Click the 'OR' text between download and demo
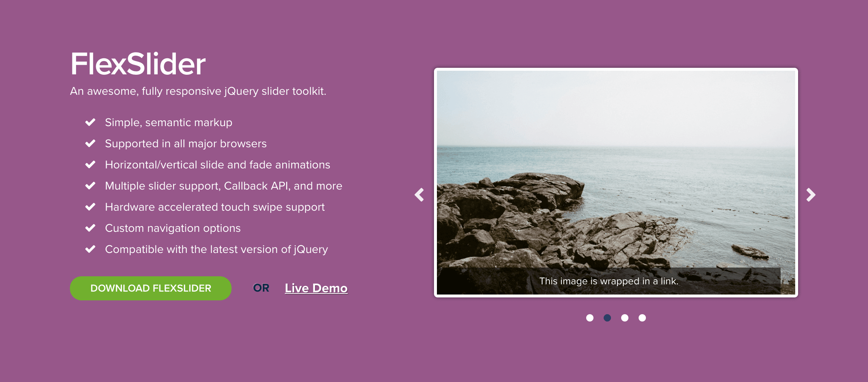 point(261,288)
